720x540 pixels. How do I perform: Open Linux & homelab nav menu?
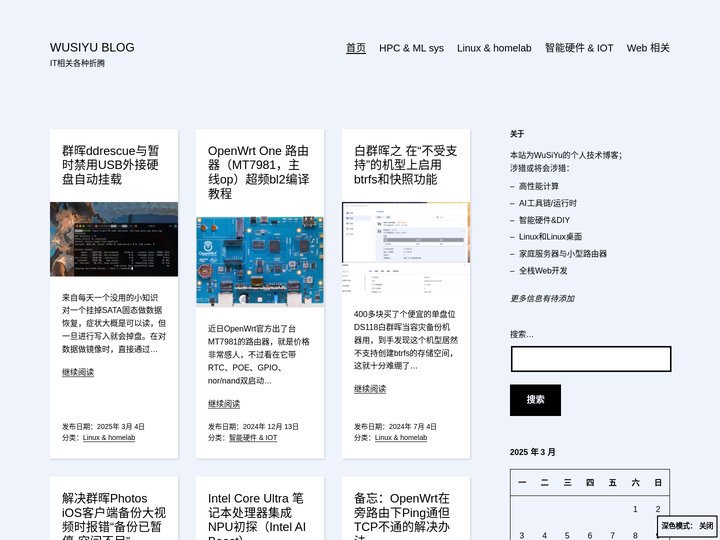(494, 48)
